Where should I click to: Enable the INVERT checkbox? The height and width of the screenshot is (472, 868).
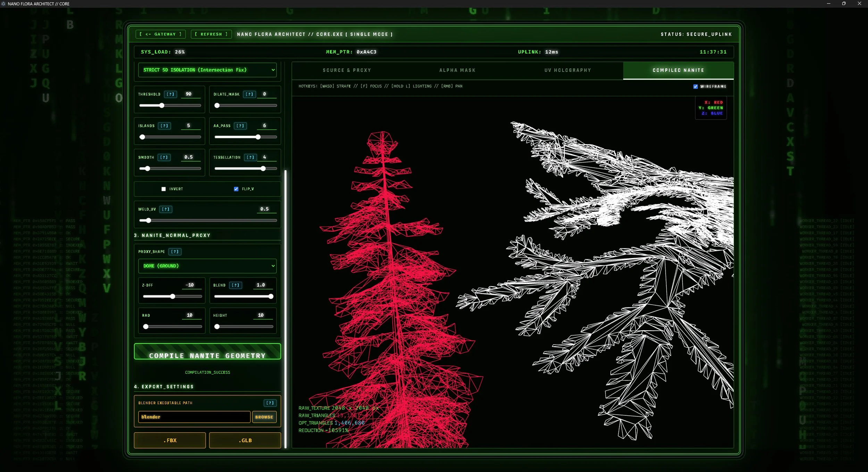[164, 189]
